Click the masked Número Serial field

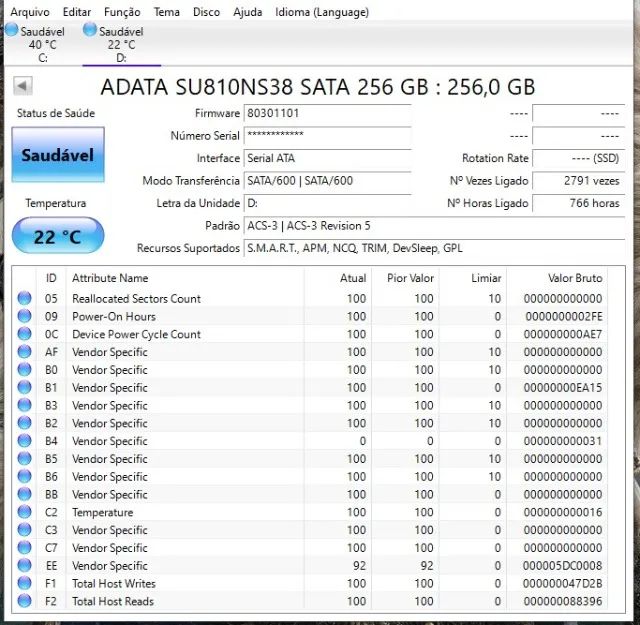(x=327, y=136)
